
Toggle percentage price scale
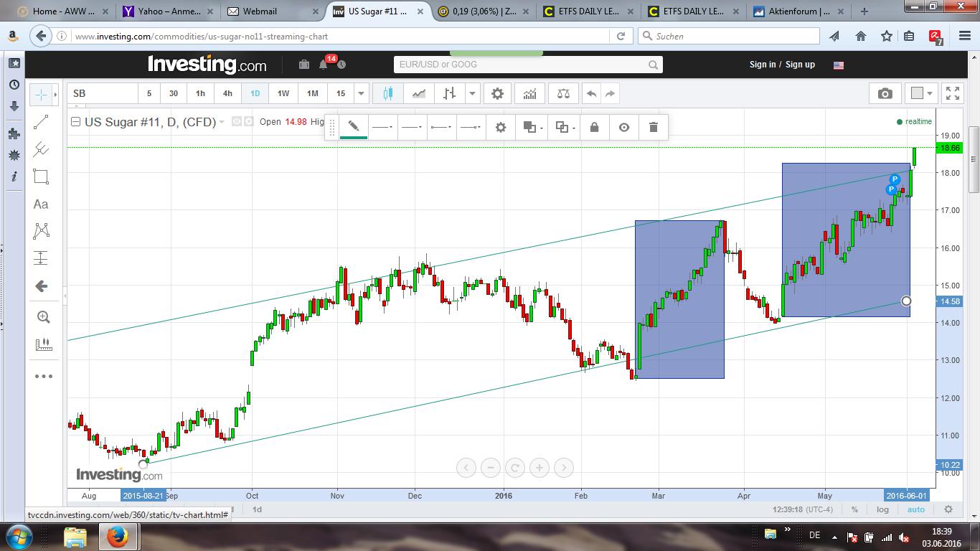tap(854, 509)
